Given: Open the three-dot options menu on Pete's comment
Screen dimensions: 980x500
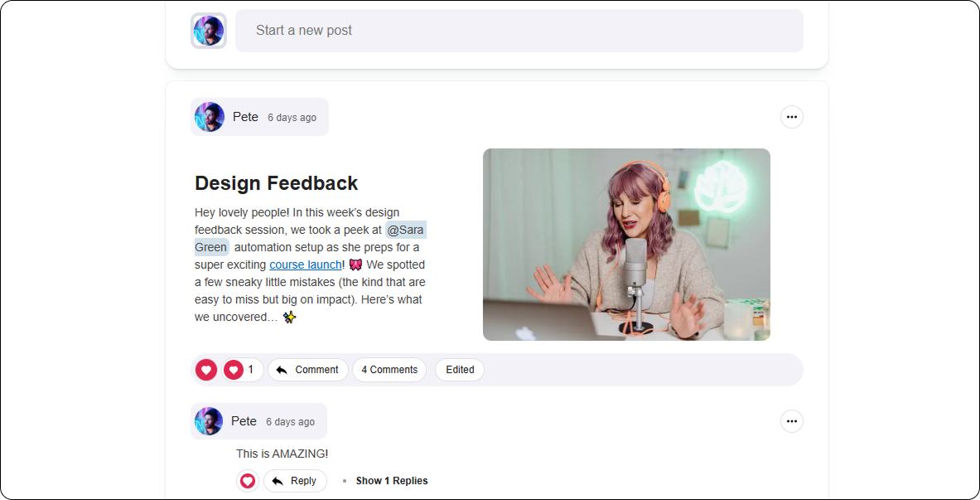Looking at the screenshot, I should 791,421.
